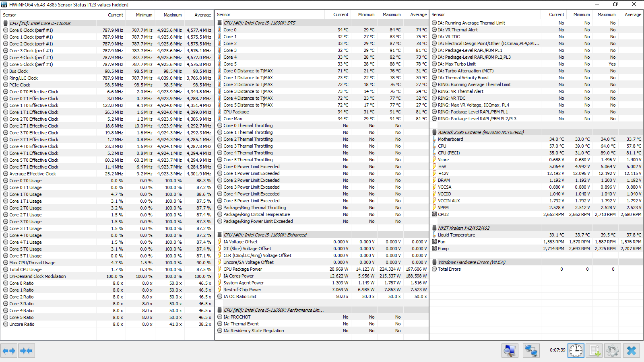Screen dimensions: 644x362
Task: Select the System Agent Power row
Action: pos(322,283)
